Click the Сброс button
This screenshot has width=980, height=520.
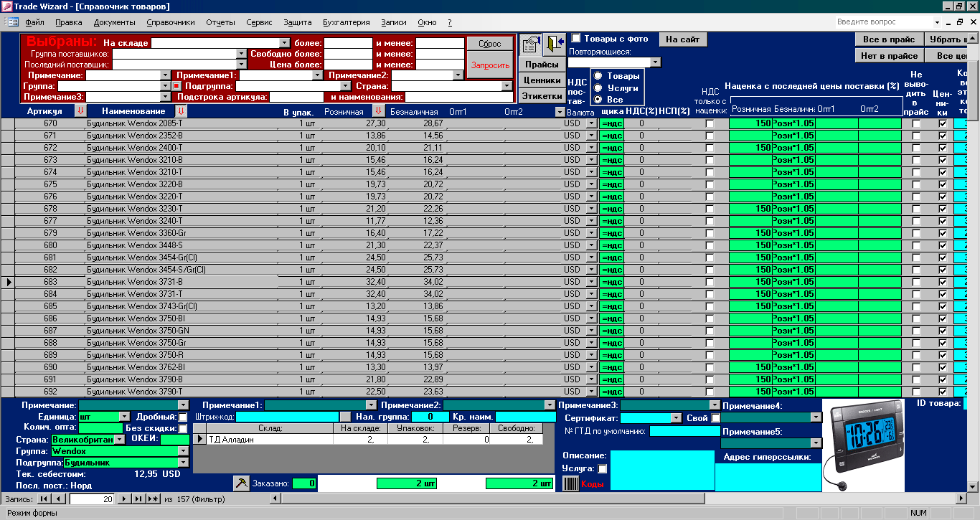coord(489,43)
